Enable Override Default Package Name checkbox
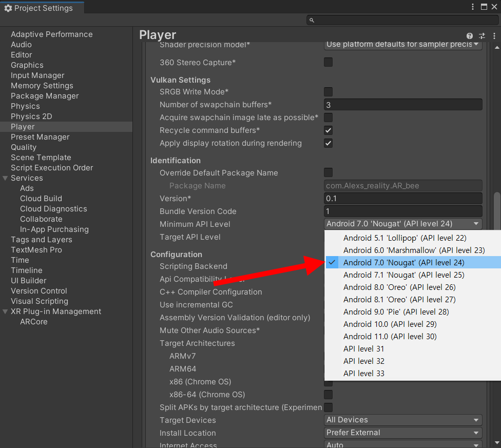Screen dimensions: 501x448 (x=328, y=172)
